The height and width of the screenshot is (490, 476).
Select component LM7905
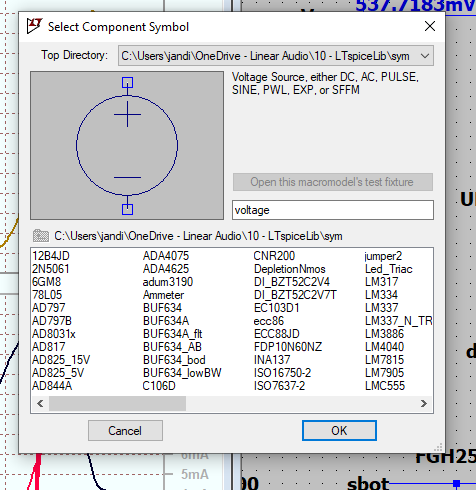(384, 373)
